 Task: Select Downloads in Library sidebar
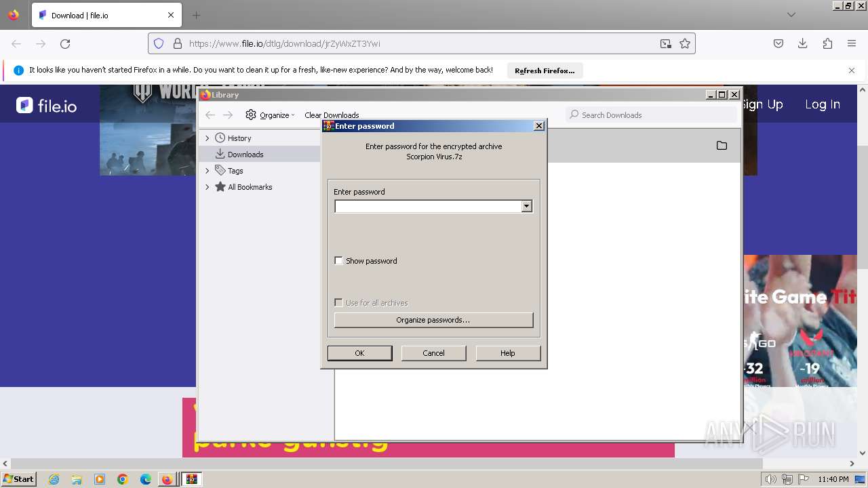(245, 155)
